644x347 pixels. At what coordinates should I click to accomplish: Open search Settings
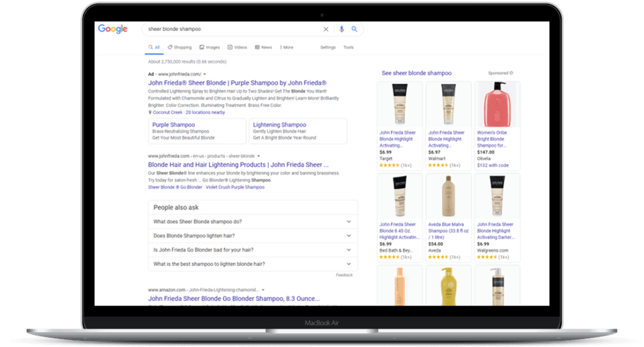tap(328, 47)
